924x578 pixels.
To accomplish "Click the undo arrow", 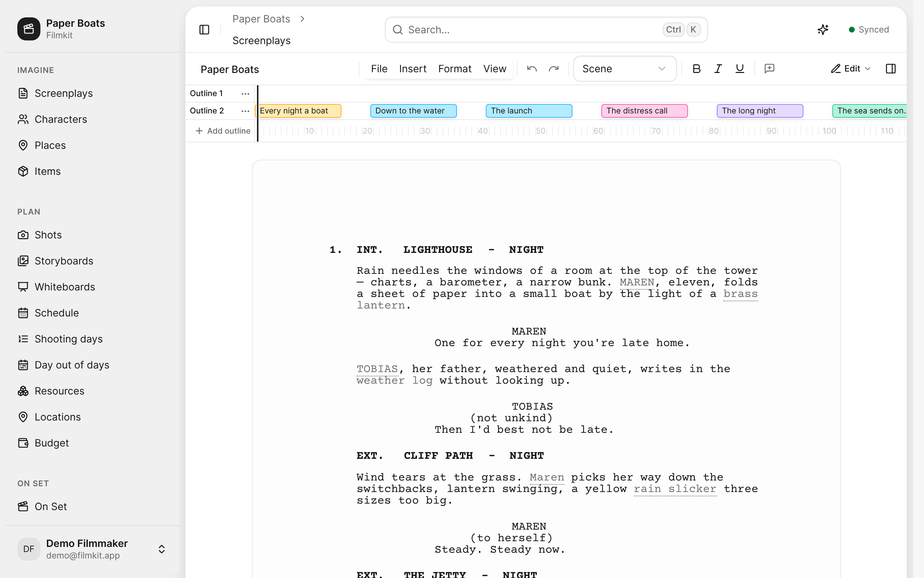I will pos(532,69).
